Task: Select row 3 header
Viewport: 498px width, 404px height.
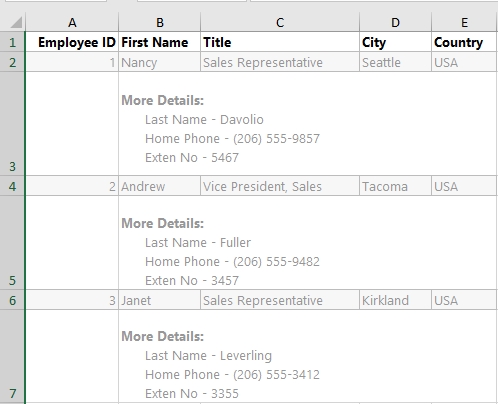Action: pyautogui.click(x=12, y=123)
